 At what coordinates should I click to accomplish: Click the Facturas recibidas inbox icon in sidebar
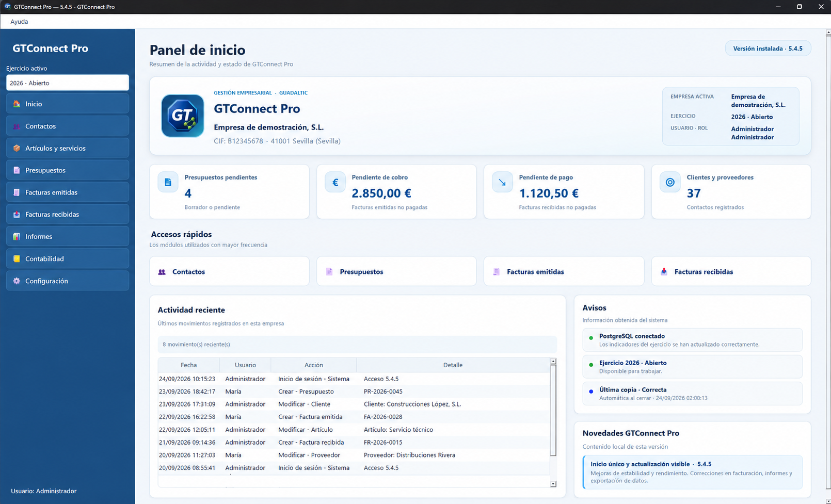coord(17,215)
